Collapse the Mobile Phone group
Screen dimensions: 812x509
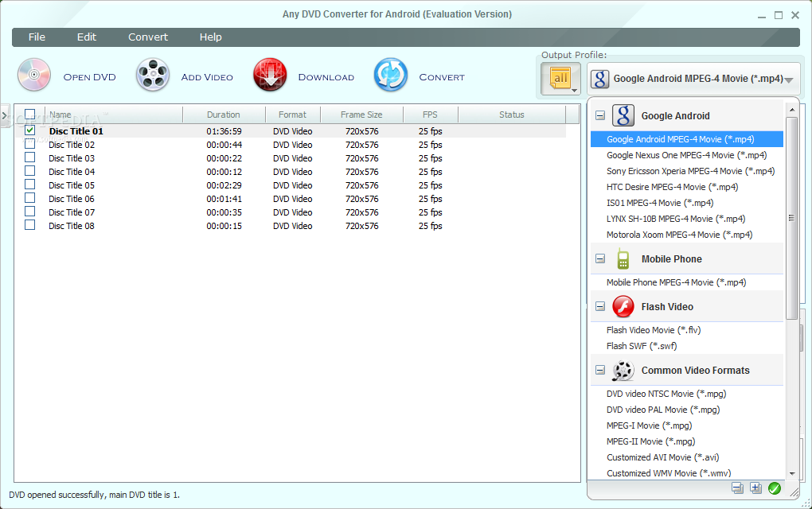(x=600, y=258)
